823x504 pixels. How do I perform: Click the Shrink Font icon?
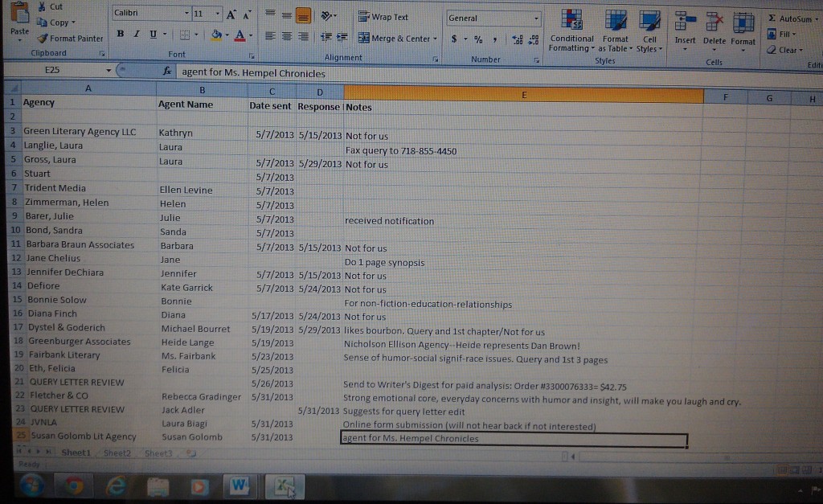point(247,15)
